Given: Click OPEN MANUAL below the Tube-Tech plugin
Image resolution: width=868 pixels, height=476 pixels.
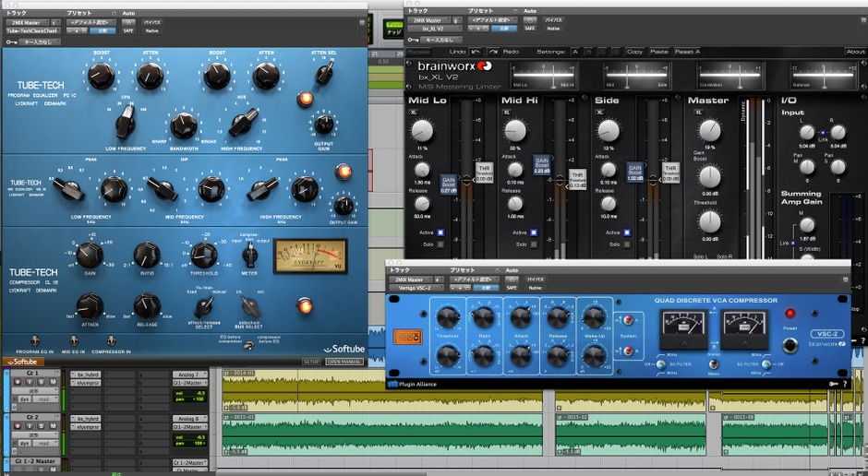Looking at the screenshot, I should pyautogui.click(x=344, y=362).
